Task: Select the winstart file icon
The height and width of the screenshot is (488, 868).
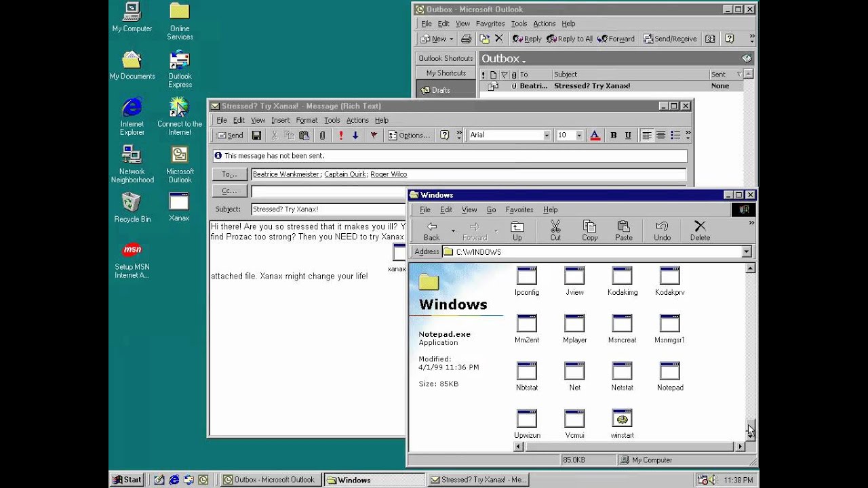Action: (622, 424)
